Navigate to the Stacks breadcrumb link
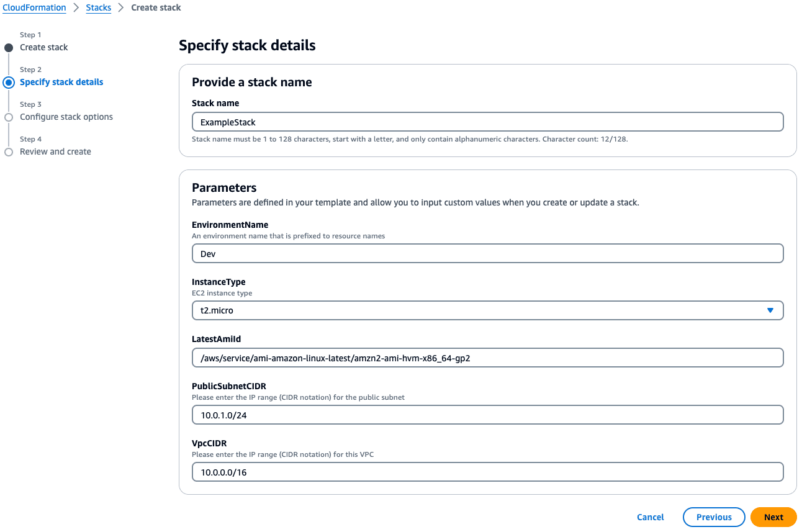The width and height of the screenshot is (802, 532). 98,7
